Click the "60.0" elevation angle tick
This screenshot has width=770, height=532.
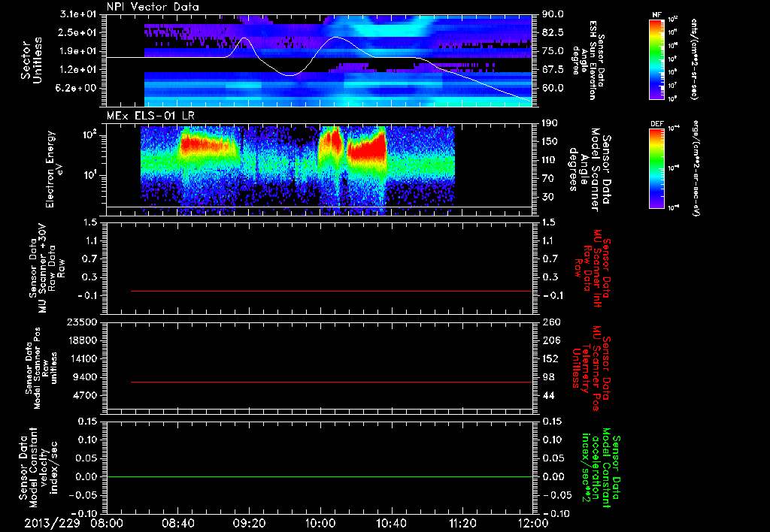(553, 88)
